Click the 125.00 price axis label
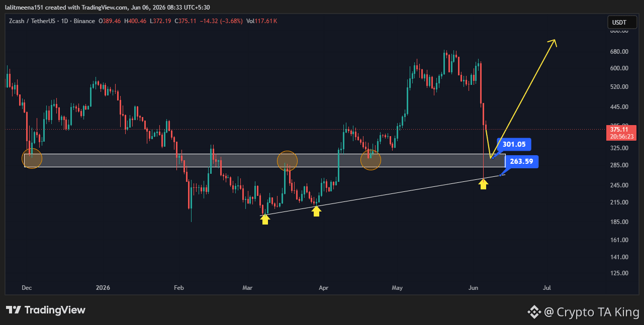The height and width of the screenshot is (325, 644). pyautogui.click(x=618, y=273)
